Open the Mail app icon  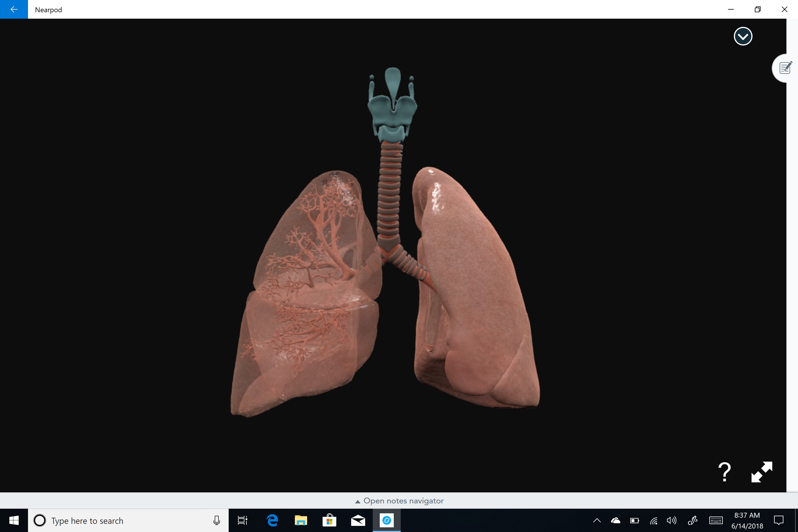358,520
